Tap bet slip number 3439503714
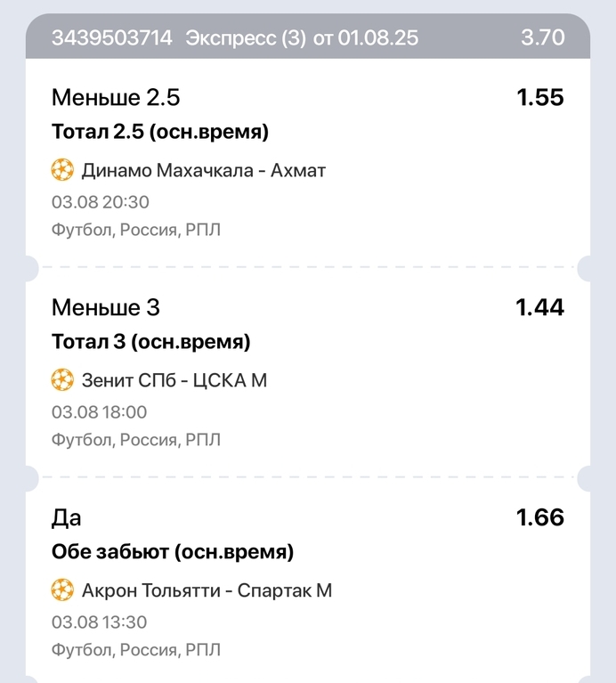This screenshot has height=683, width=616. tap(112, 37)
